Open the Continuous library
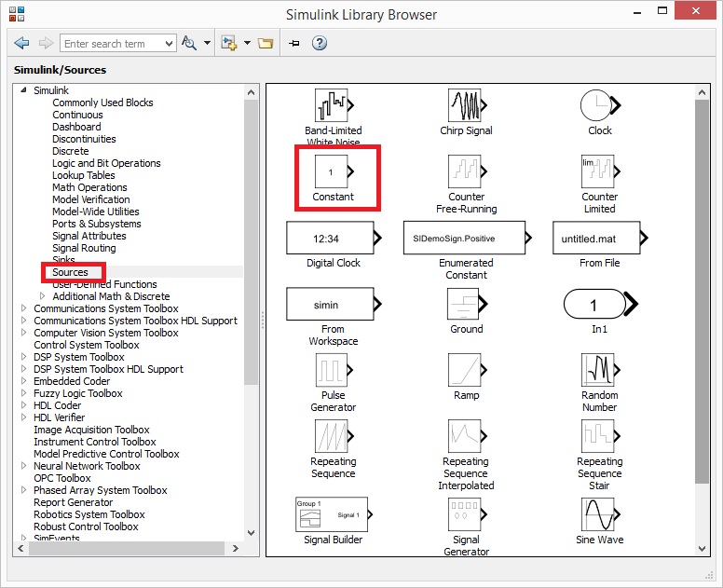The width and height of the screenshot is (723, 588). 77,115
